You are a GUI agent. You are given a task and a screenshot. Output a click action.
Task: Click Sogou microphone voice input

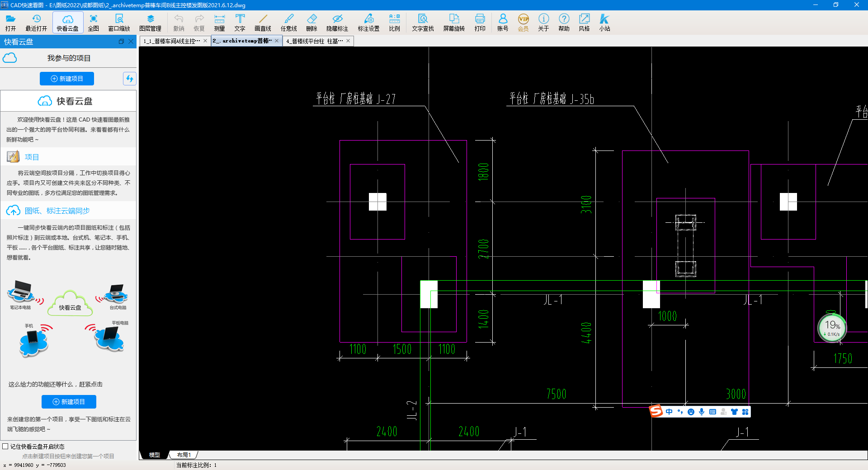[702, 412]
